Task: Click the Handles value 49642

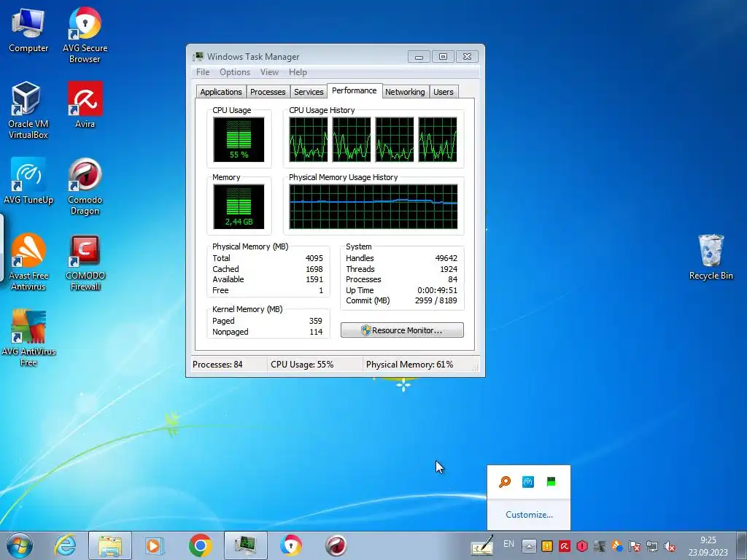Action: click(446, 258)
